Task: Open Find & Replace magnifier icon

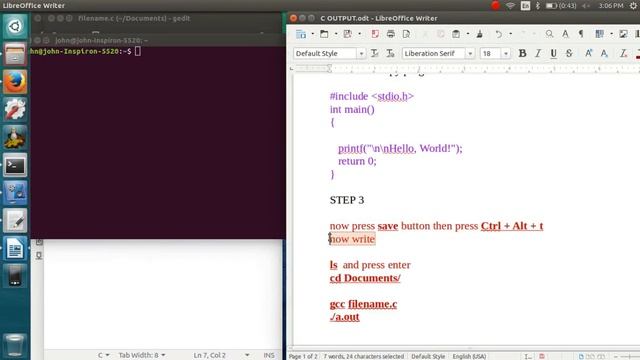Action: click(549, 34)
